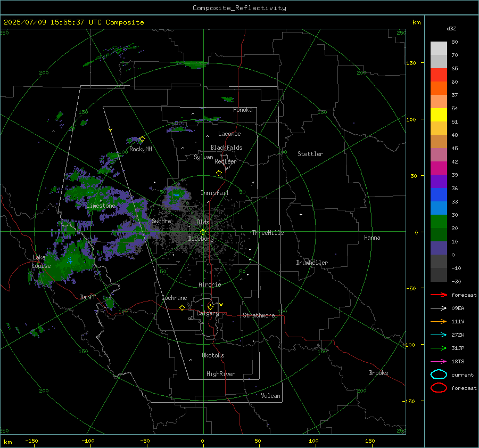Click the yellow V marker right of Calgary diamond
This screenshot has height=448, width=479.
221,305
